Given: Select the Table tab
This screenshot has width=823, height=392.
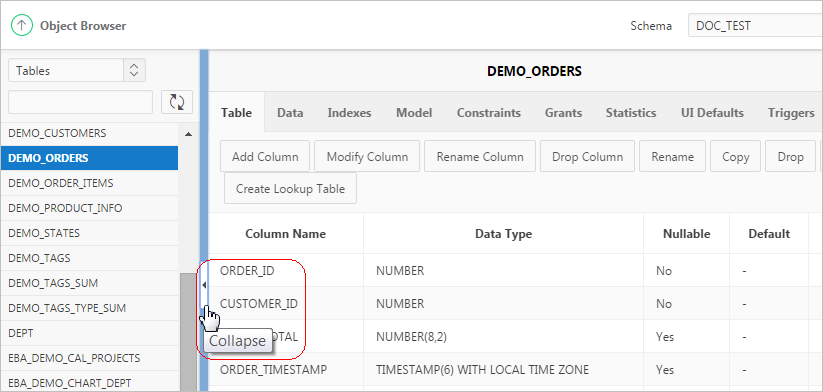Looking at the screenshot, I should [236, 113].
